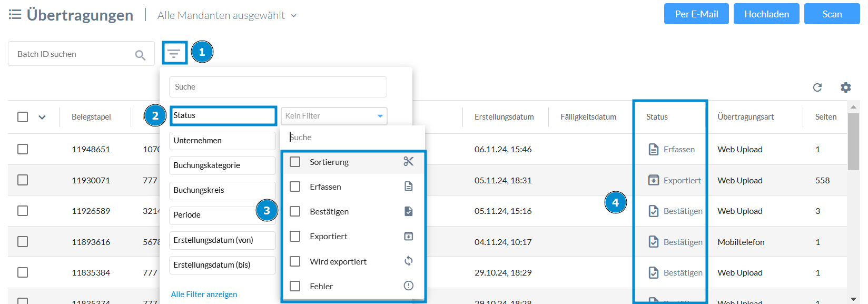Choose the Periode filter field
This screenshot has width=868, height=304.
222,215
